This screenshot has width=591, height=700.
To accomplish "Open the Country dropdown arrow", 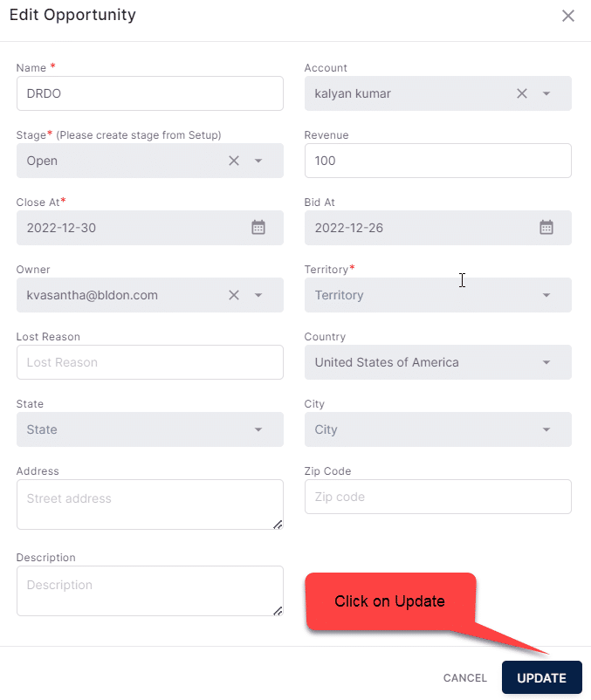I will click(x=546, y=362).
